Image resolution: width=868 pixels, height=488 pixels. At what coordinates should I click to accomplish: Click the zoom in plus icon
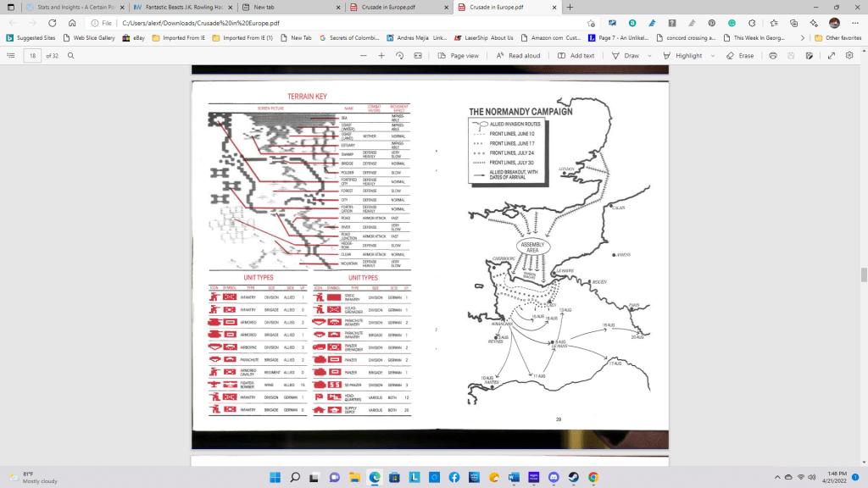pos(382,55)
